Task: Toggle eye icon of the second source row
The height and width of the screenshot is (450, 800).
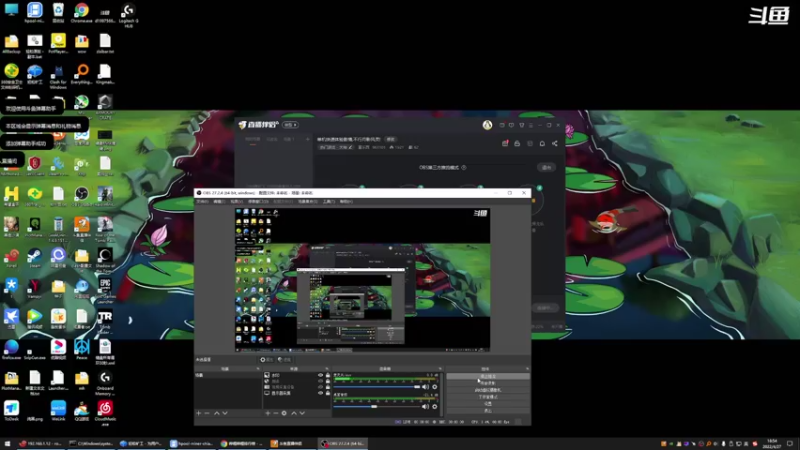Action: [x=320, y=381]
